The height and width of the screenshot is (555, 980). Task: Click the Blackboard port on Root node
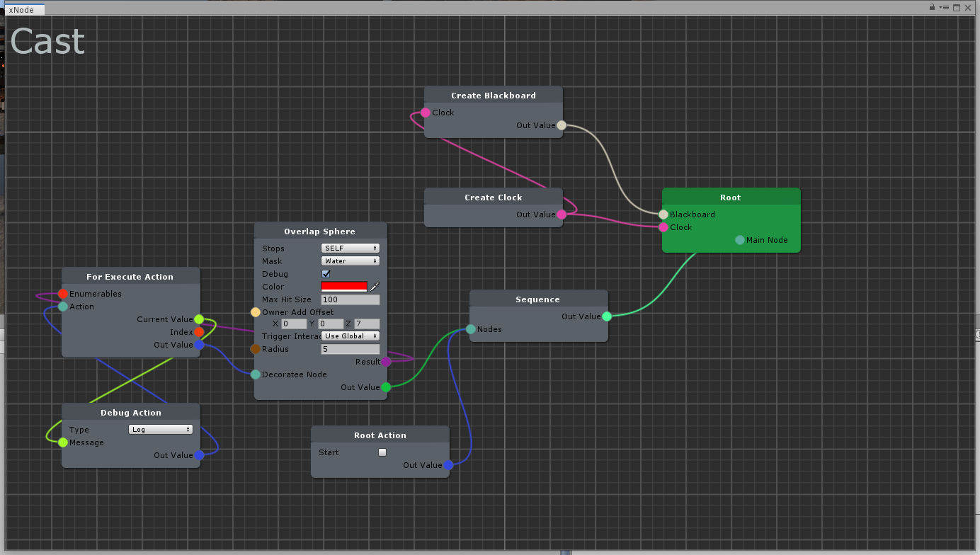click(x=663, y=214)
